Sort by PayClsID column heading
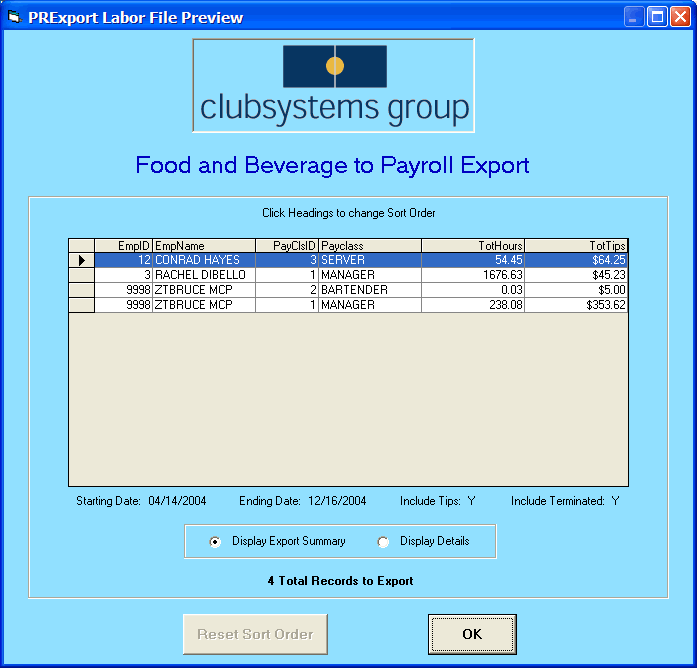 (x=287, y=246)
